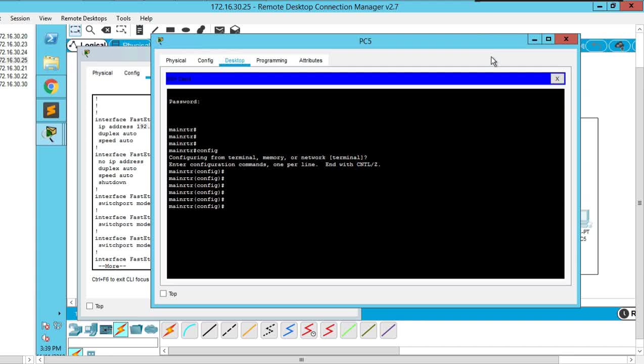Add a Complex PDU open envelope
Image resolution: width=644 pixels, height=364 pixels.
click(235, 30)
